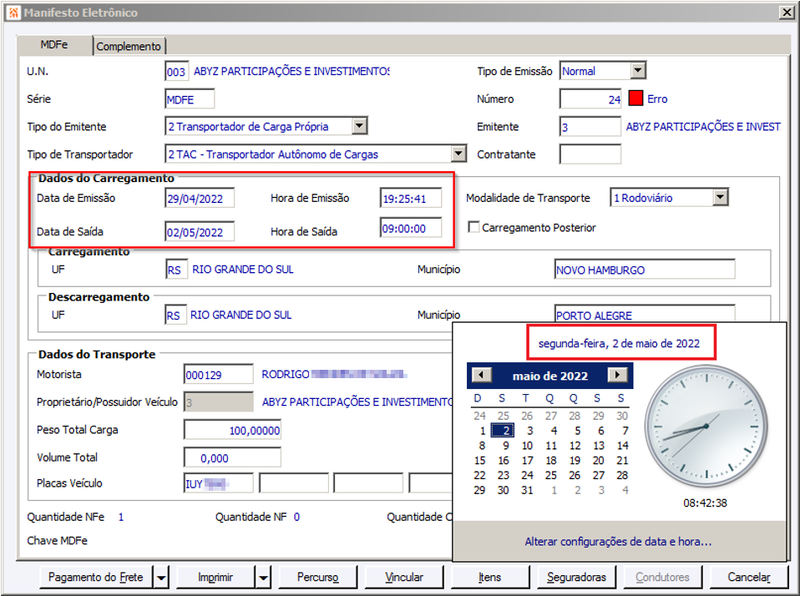This screenshot has width=800, height=596.
Task: Select day 17 in the May calendar
Action: click(527, 460)
